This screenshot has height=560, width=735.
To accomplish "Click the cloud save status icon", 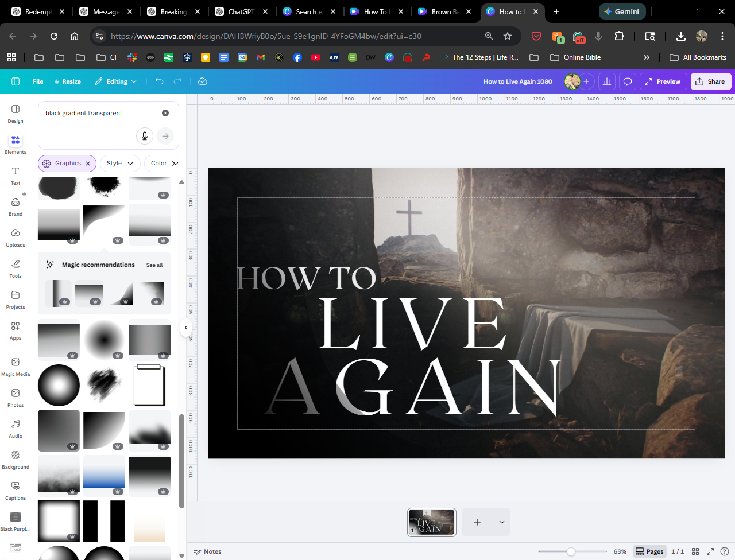I will pos(203,81).
